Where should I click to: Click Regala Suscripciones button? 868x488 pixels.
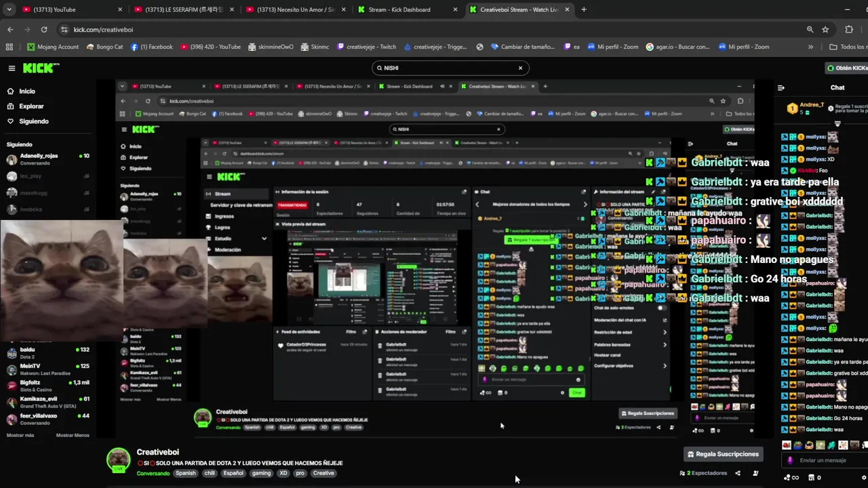click(x=723, y=454)
